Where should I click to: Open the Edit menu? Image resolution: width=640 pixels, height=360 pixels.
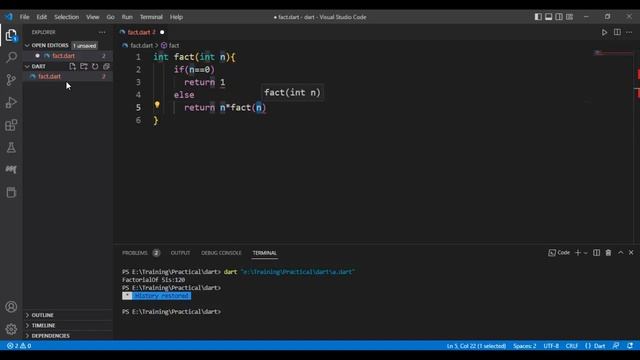pos(42,17)
